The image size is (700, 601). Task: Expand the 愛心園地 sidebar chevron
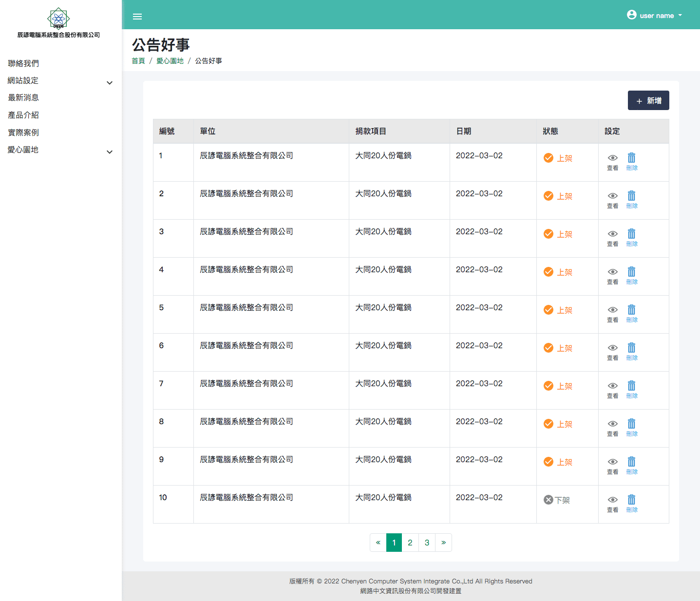coord(110,152)
